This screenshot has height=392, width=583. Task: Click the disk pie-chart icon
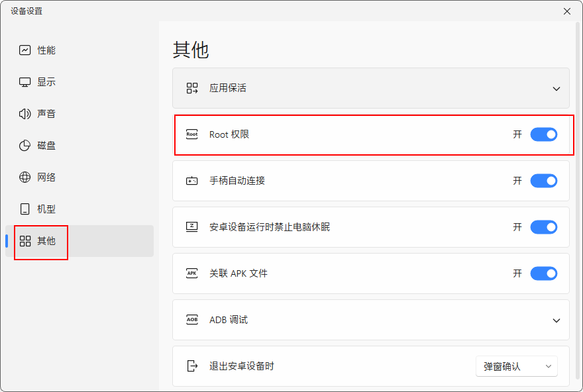(25, 146)
